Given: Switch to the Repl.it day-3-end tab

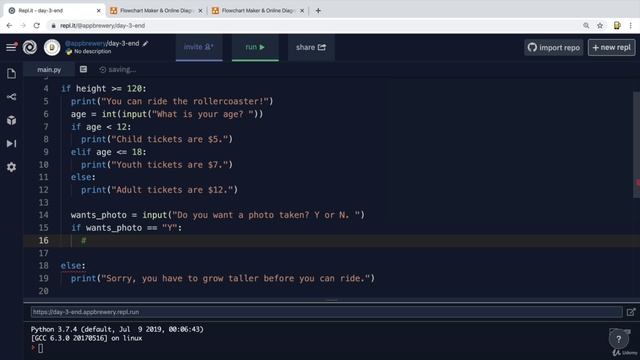Looking at the screenshot, I should point(54,11).
